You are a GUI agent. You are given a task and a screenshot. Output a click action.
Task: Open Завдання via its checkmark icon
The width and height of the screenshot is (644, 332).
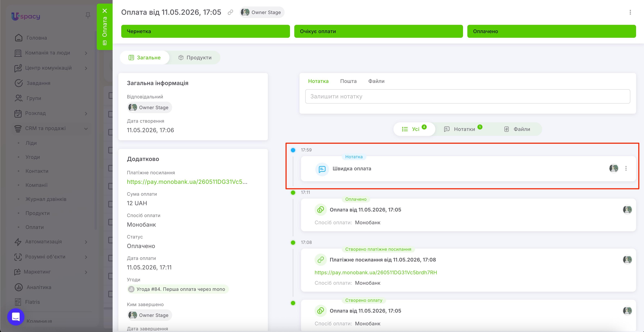19,83
